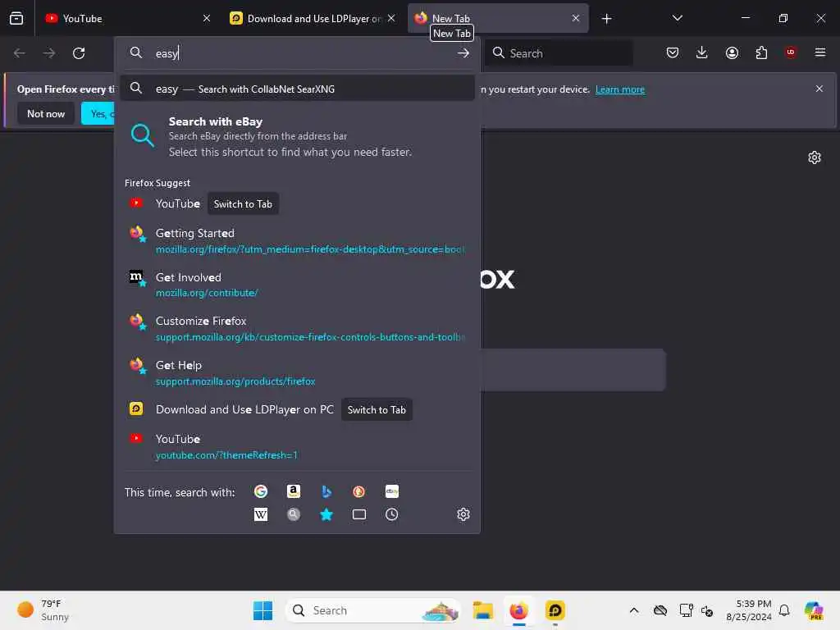Click the Go arrow in address bar
Image resolution: width=840 pixels, height=630 pixels.
(463, 53)
